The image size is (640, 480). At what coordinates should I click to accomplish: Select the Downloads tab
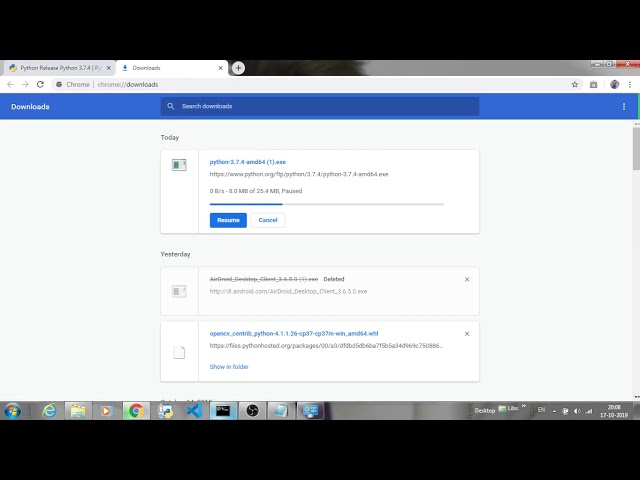[171, 68]
